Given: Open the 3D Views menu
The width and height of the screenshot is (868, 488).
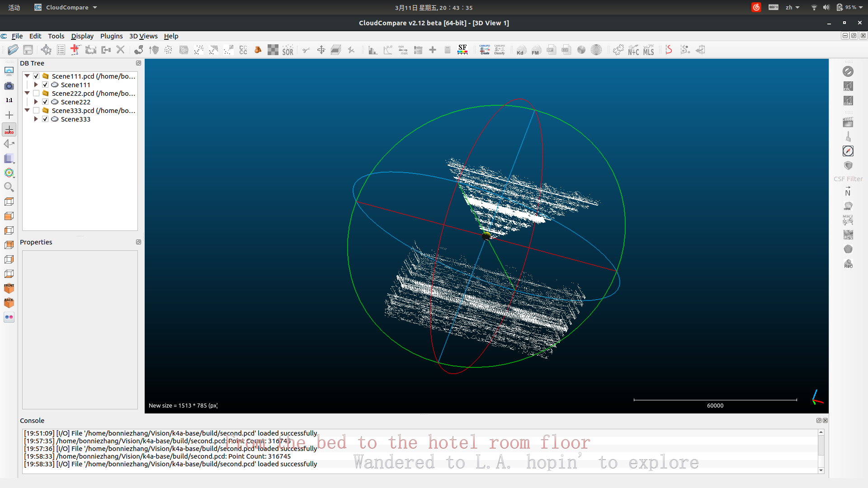Looking at the screenshot, I should 143,36.
